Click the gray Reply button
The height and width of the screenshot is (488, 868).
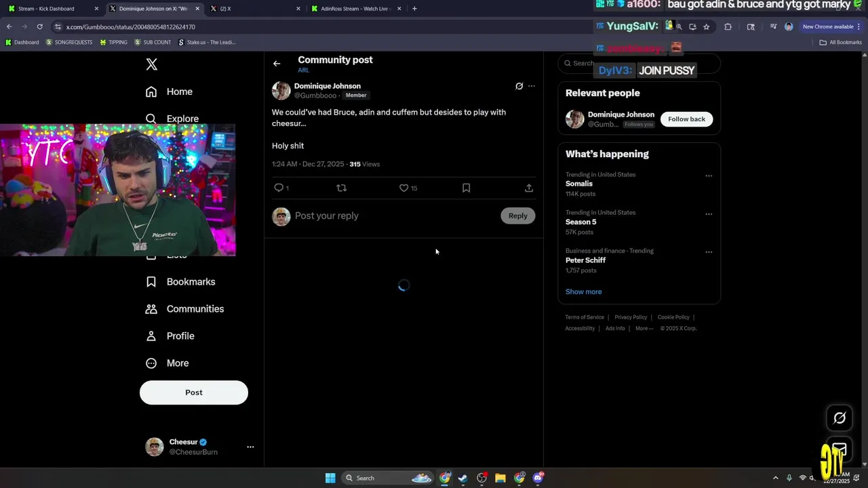coord(518,216)
